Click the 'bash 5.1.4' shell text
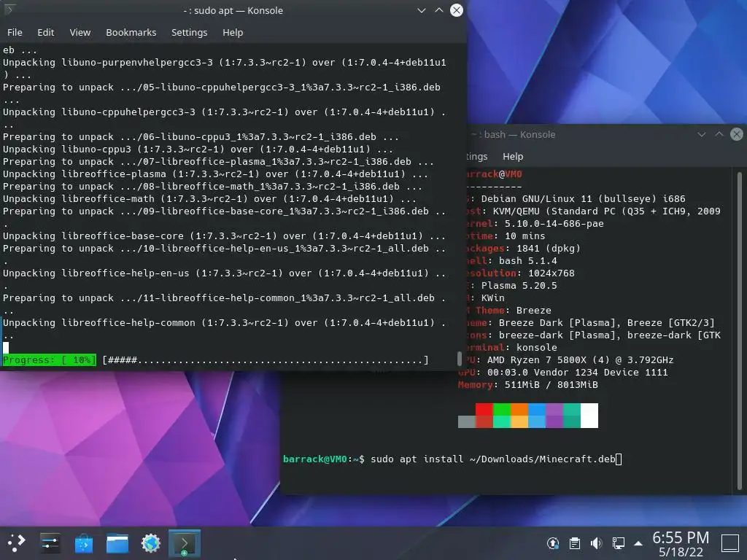Viewport: 747px width, 560px height. coord(528,260)
